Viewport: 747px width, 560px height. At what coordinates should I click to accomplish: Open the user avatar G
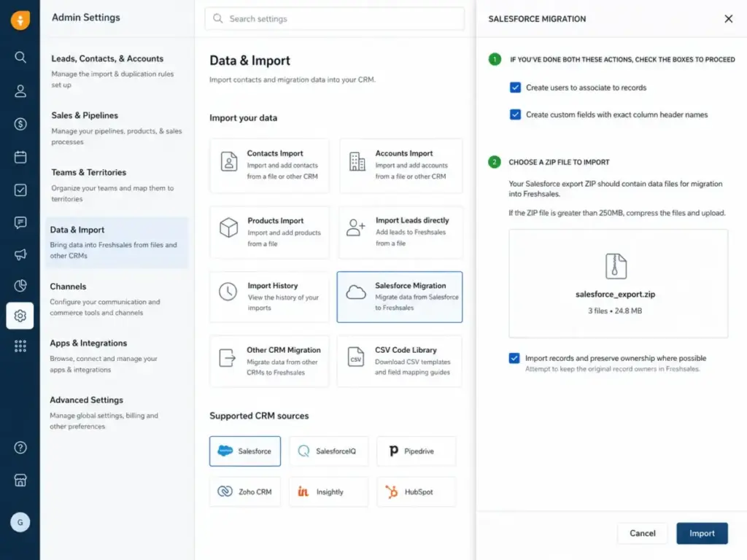[x=20, y=522]
